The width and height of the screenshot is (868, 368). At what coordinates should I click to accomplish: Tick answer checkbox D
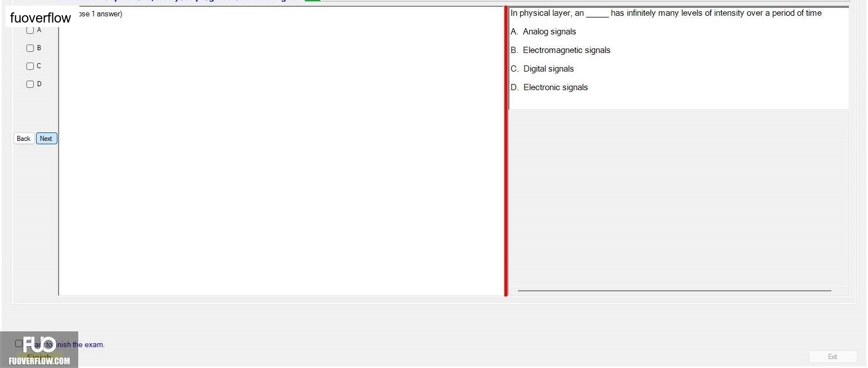pyautogui.click(x=30, y=84)
